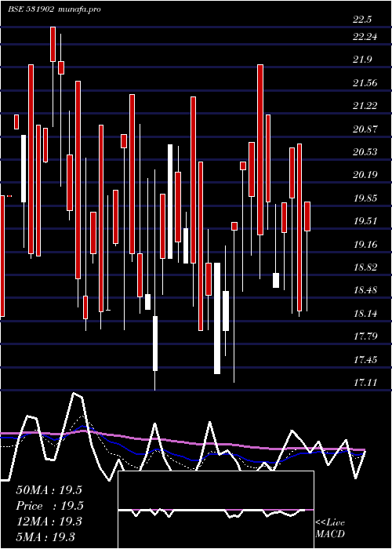
Task: Click the '12MA : 19.3' reading
Action: [49, 522]
